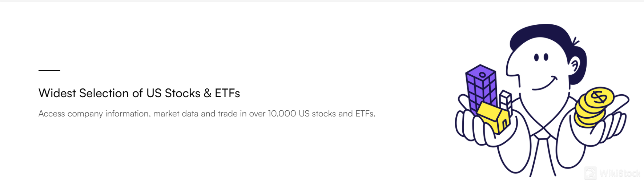The image size is (644, 186).
Task: Click the WikiStock watermark text
Action: click(x=620, y=173)
